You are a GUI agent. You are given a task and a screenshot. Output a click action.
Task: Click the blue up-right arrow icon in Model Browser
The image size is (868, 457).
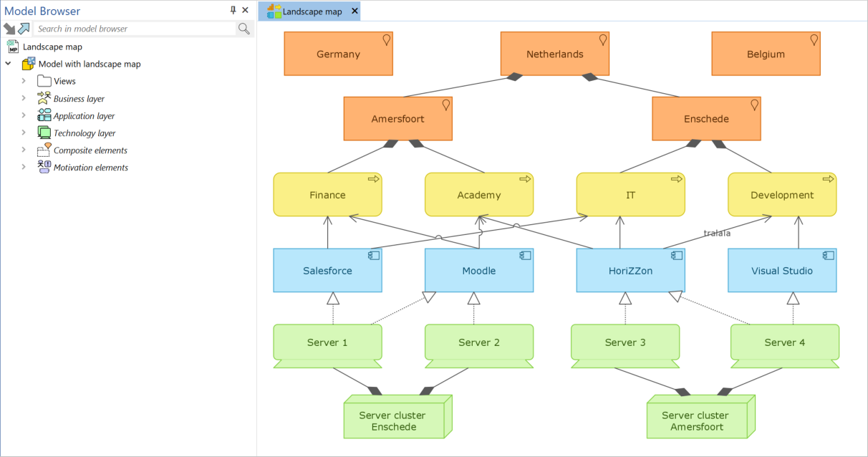24,29
